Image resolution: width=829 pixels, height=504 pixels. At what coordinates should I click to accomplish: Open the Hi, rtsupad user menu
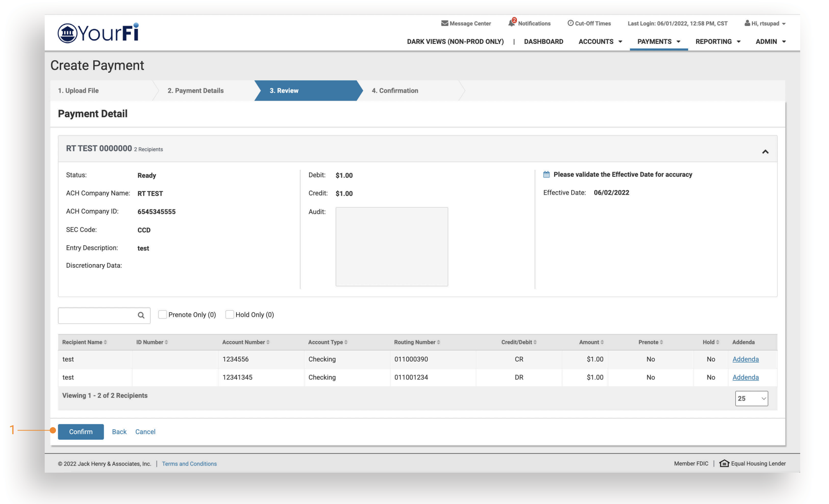coord(765,23)
